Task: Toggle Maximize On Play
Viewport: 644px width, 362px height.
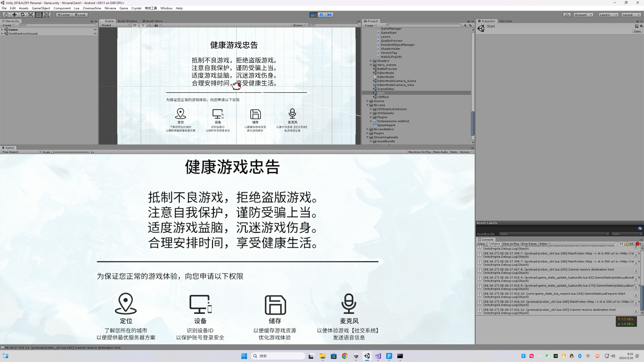Action: (420, 152)
